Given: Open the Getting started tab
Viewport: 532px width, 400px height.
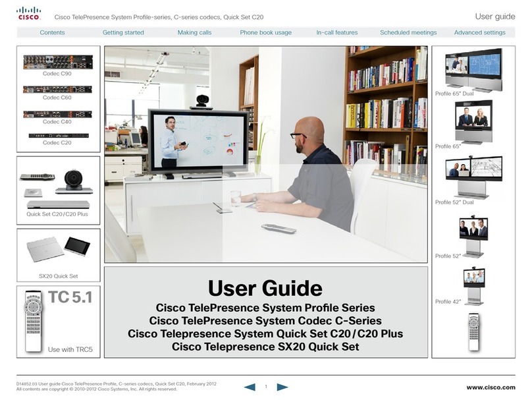Looking at the screenshot, I should coord(123,32).
